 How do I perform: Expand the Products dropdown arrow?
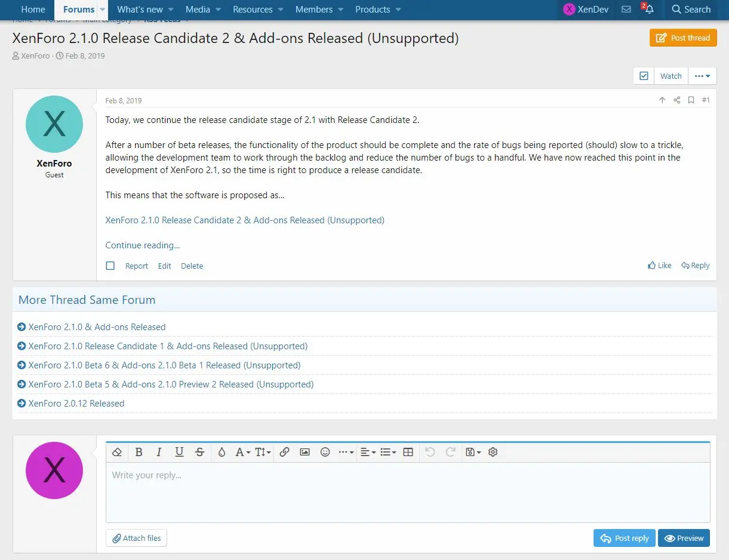398,10
